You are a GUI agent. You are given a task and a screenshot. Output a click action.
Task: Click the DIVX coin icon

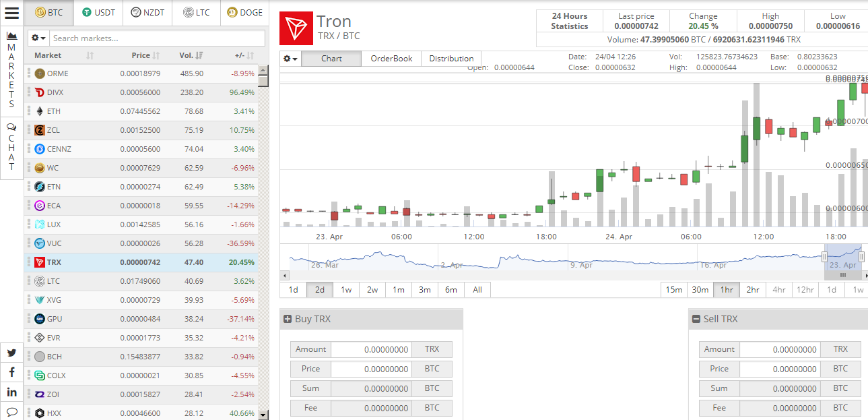click(x=40, y=92)
